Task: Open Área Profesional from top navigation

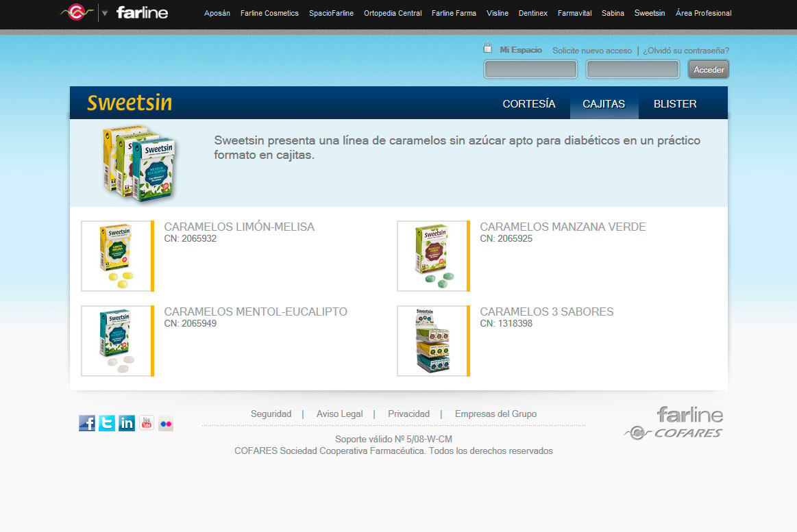Action: click(x=703, y=12)
